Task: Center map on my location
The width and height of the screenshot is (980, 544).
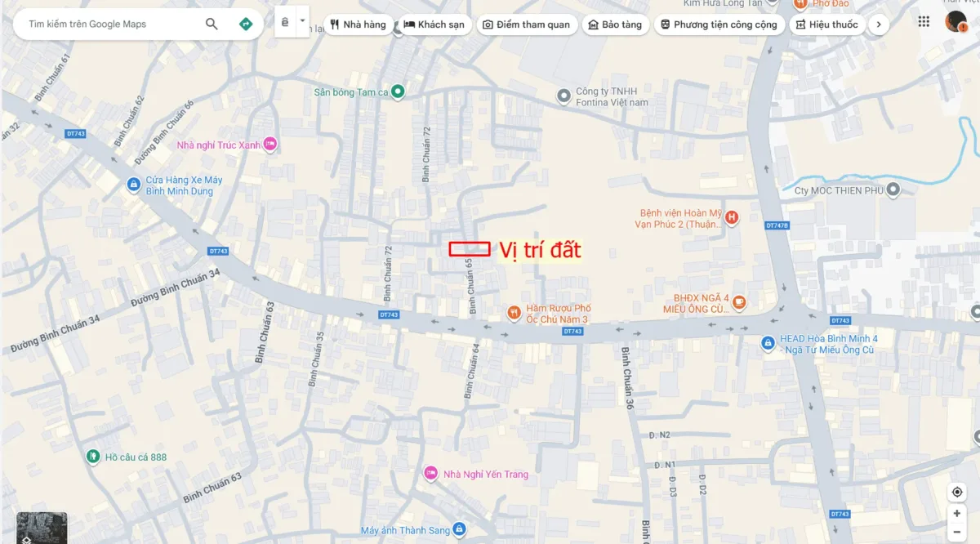Action: (x=957, y=492)
